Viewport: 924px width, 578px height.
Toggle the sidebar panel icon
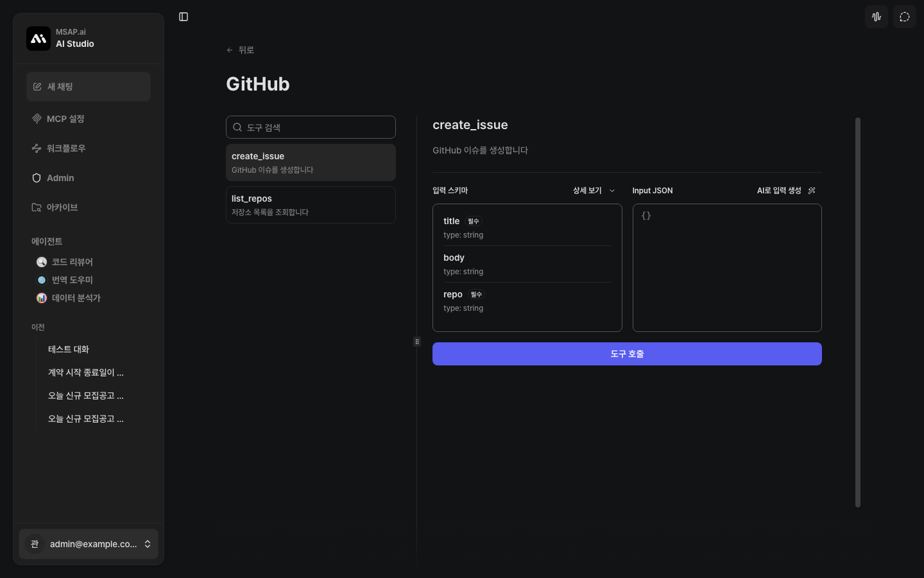pos(184,17)
